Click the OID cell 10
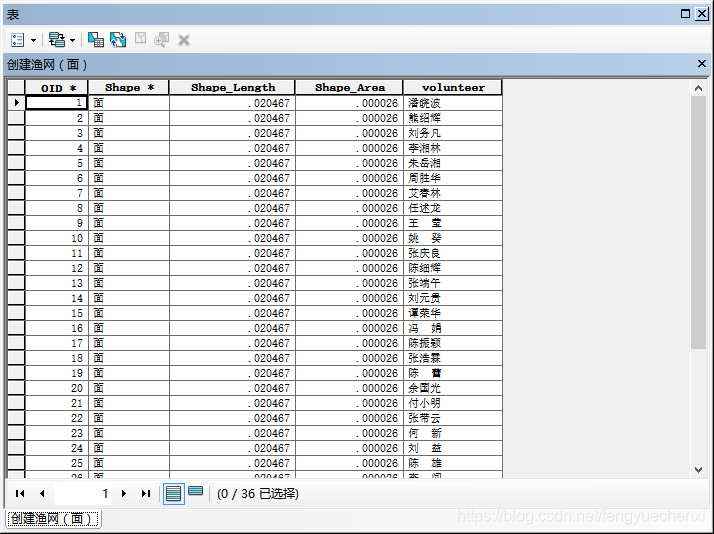714x534 pixels. [56, 238]
